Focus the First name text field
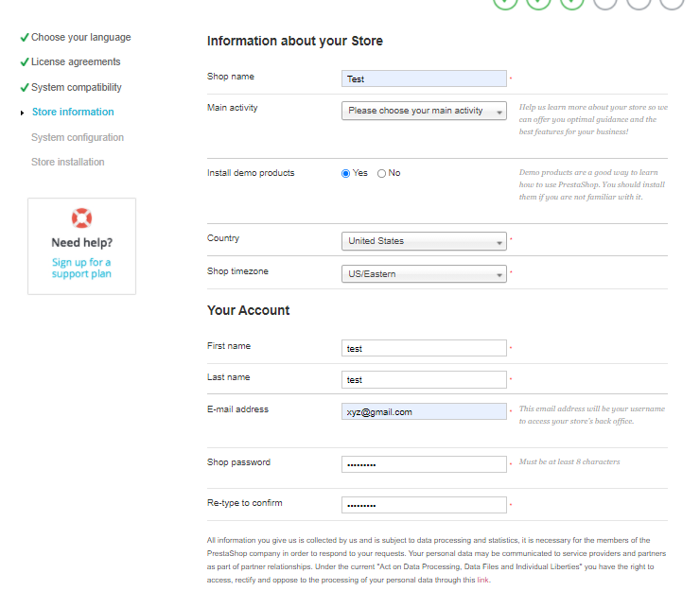This screenshot has height=591, width=700. click(x=424, y=348)
